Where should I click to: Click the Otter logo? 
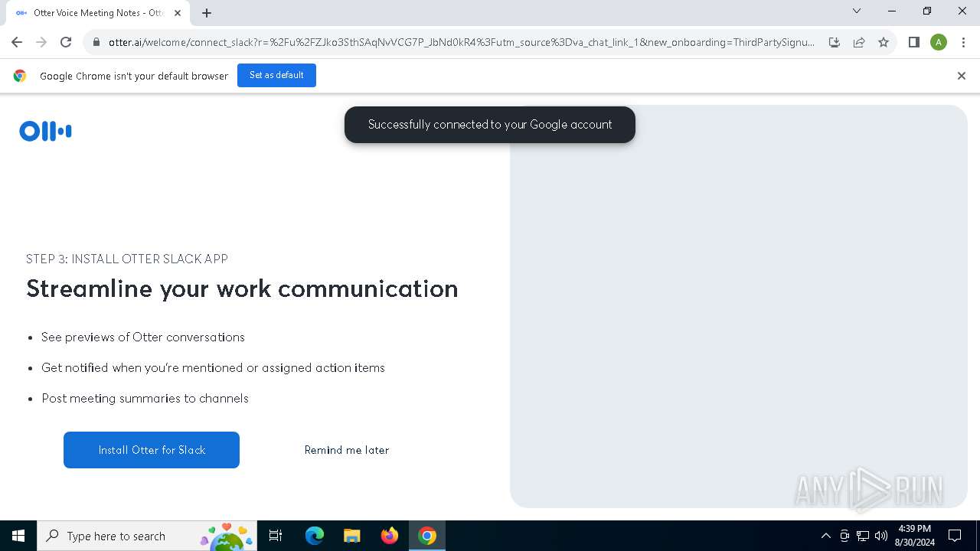click(x=45, y=131)
